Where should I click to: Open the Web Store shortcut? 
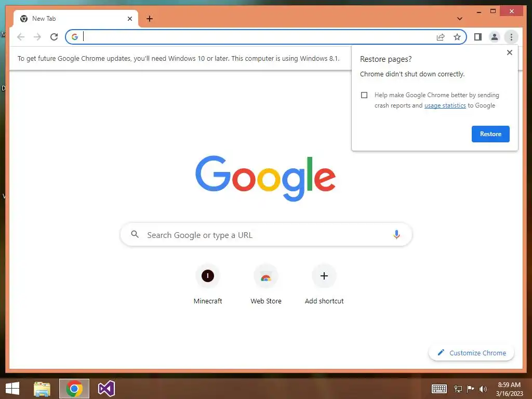click(266, 284)
